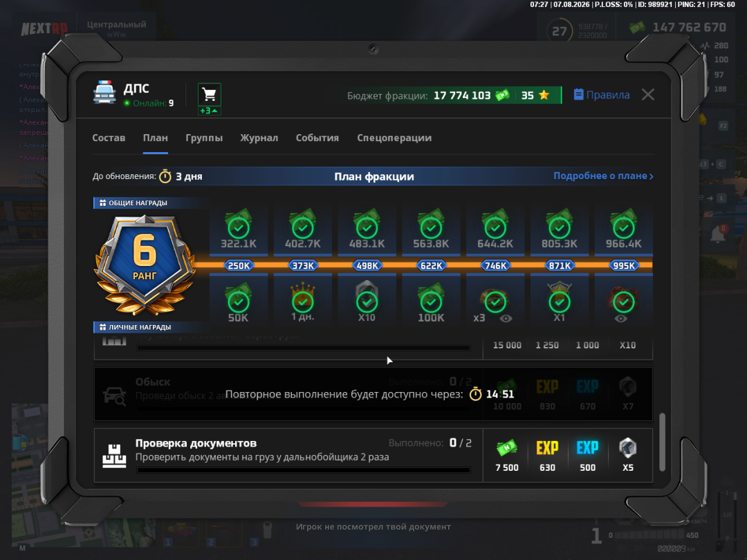Click the 35 star rating
Screen dimensions: 747x560
coord(535,95)
